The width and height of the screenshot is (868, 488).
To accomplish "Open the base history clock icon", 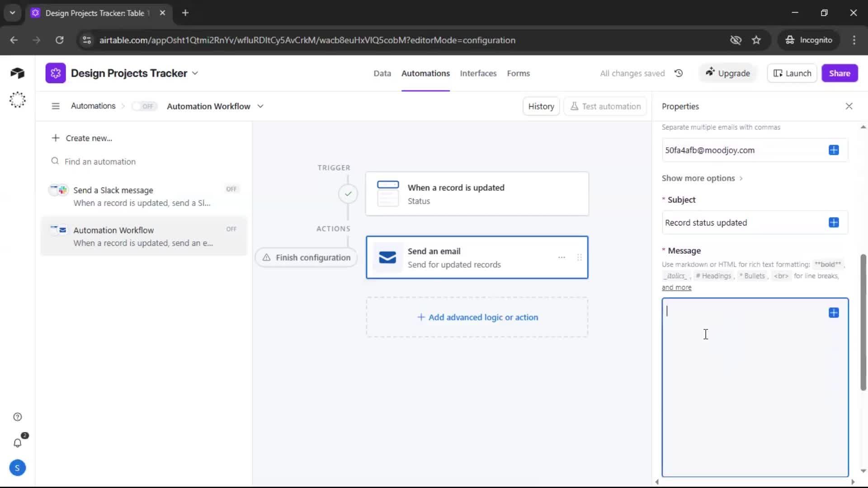I will [679, 73].
